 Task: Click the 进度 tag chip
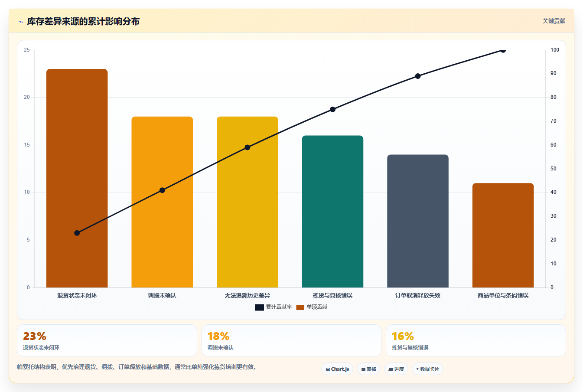(396, 369)
